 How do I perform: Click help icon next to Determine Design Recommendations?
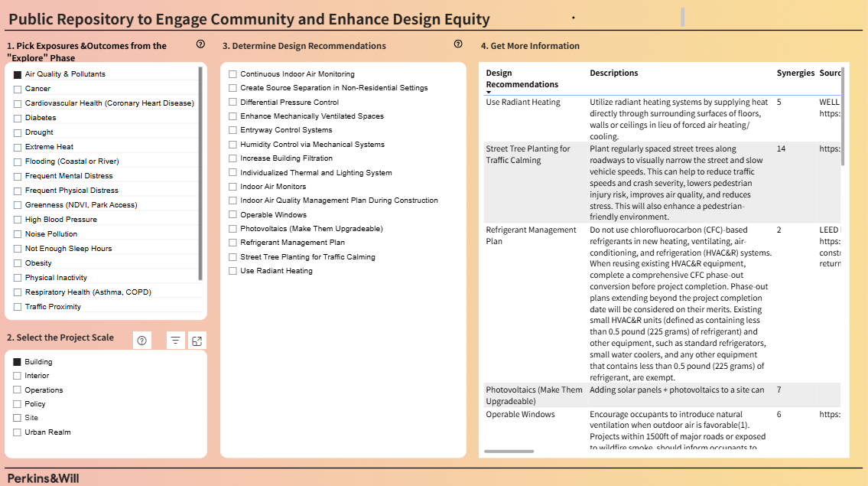(458, 44)
